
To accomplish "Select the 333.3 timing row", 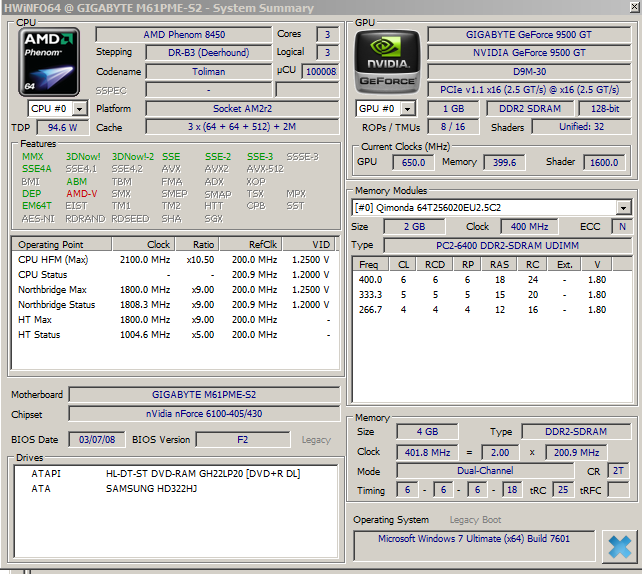I will 491,295.
